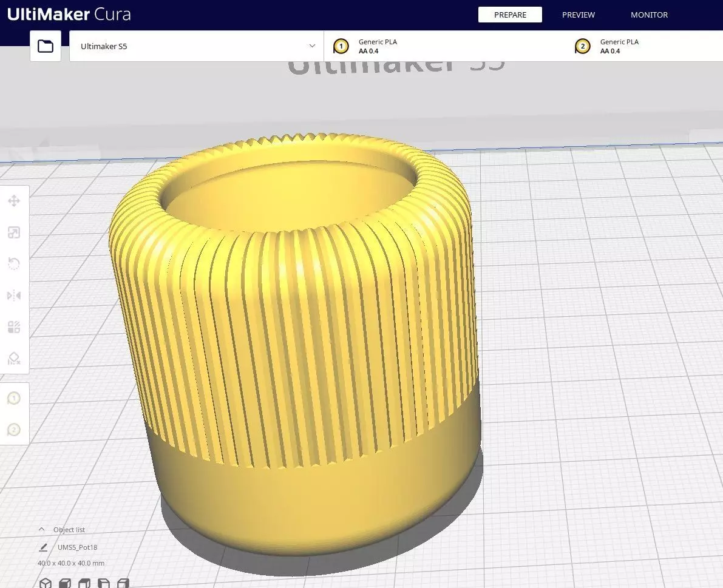Select UMS5_Pot18 in object list
Screen dimensions: 723x588
tap(78, 547)
